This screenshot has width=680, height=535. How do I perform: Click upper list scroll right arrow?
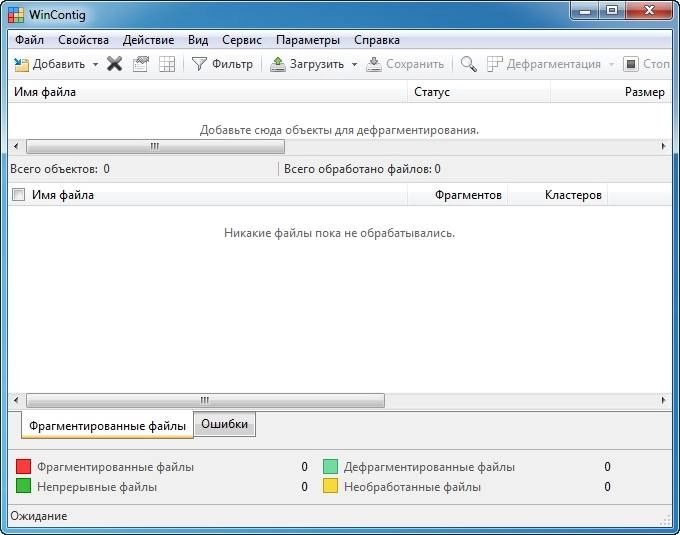pyautogui.click(x=664, y=147)
